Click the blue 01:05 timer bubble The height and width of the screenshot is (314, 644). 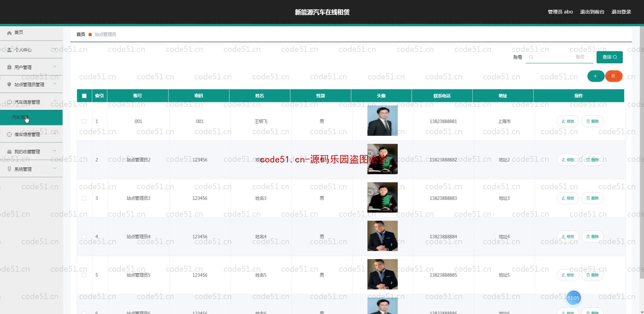tap(573, 298)
